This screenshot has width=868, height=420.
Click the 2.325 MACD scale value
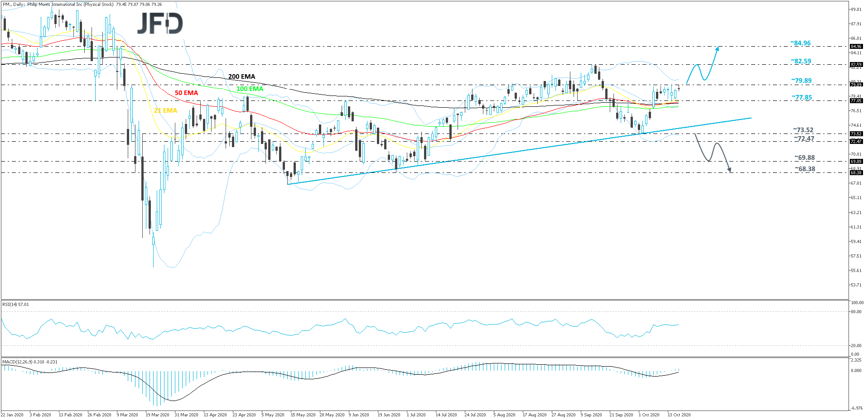point(856,361)
